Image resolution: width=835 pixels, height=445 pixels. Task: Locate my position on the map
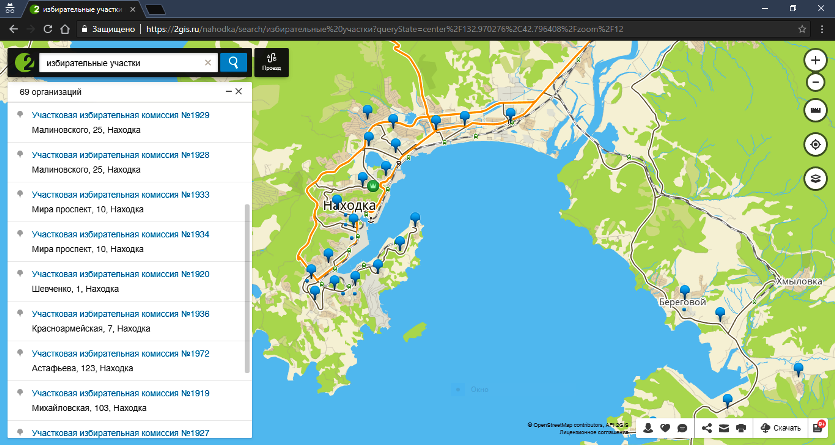tap(815, 144)
